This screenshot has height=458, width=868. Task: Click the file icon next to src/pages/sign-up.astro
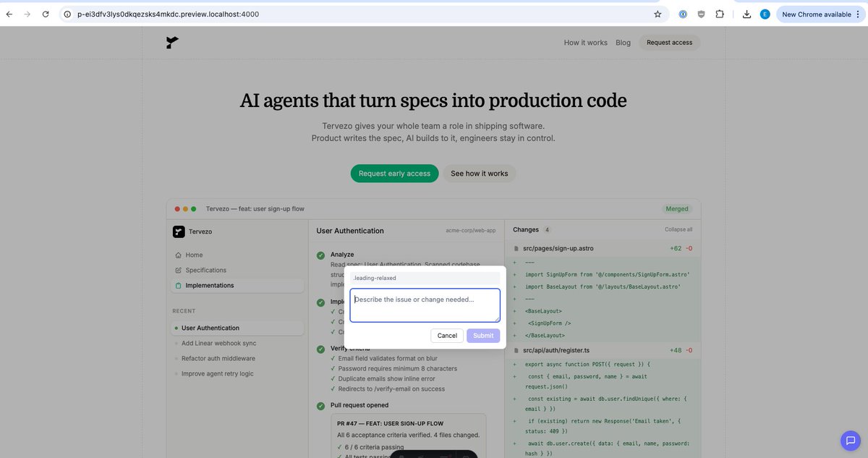[516, 248]
